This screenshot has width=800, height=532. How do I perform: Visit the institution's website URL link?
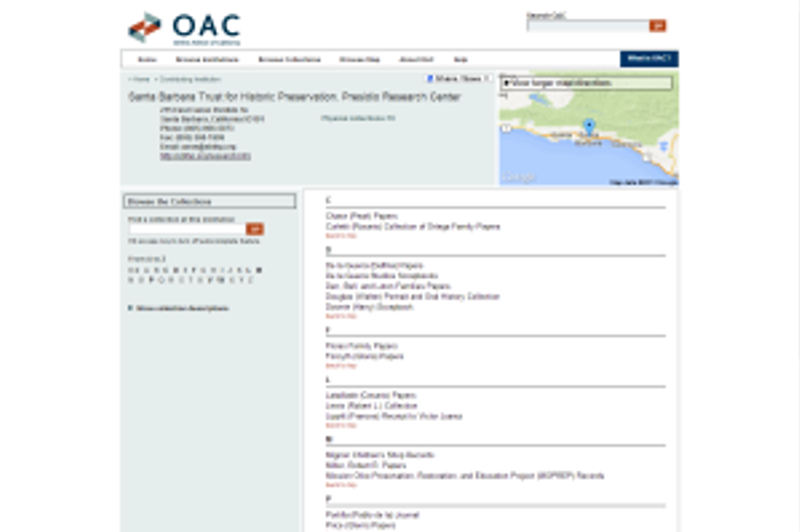(205, 156)
